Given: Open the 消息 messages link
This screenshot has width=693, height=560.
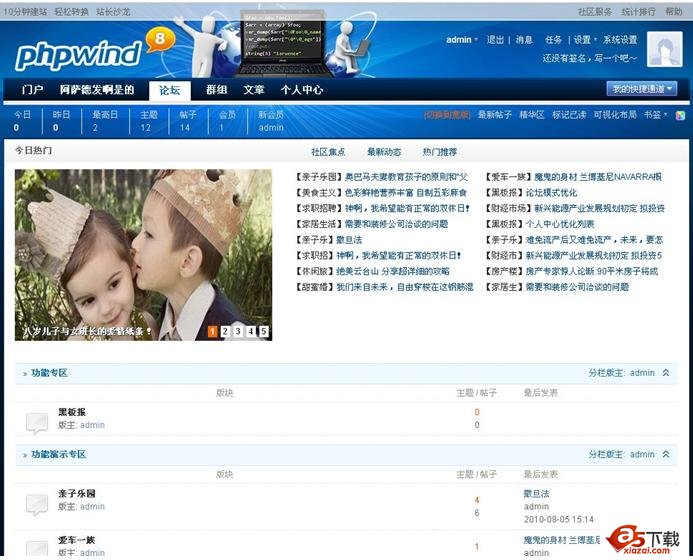Looking at the screenshot, I should (524, 40).
